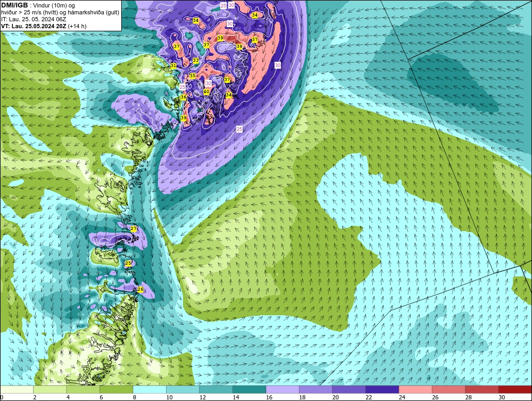532x401 pixels.
Task: Pick the 12–14 m/s teal legend swatch
Action: [x=216, y=389]
